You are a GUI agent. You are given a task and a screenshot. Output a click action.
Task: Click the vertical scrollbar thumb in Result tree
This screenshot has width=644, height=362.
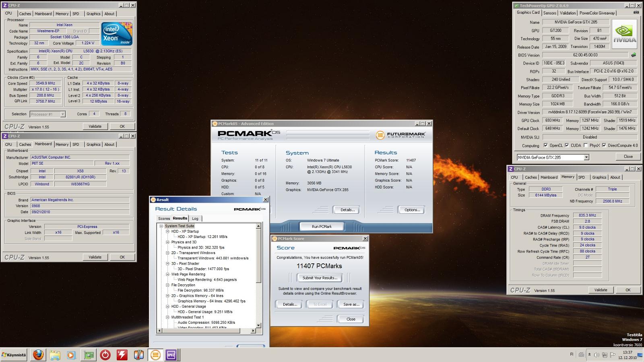[259, 256]
